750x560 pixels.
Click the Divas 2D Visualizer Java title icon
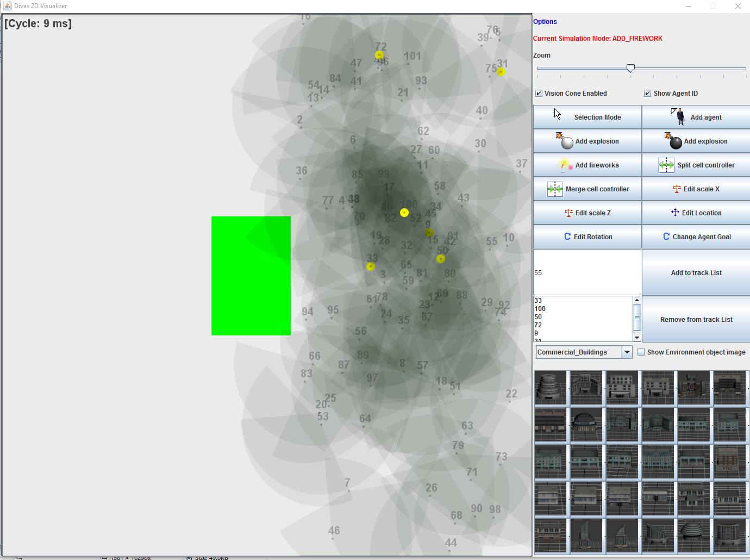click(7, 6)
